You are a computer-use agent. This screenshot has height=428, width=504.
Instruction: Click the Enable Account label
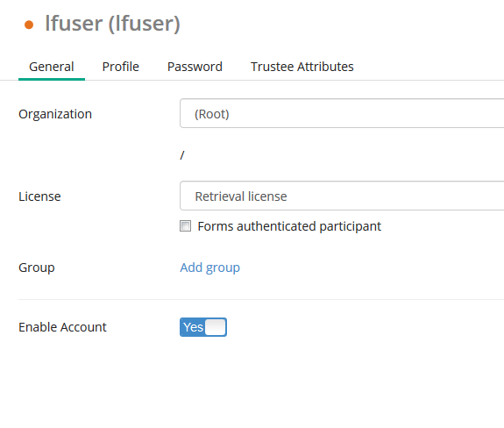pyautogui.click(x=62, y=327)
